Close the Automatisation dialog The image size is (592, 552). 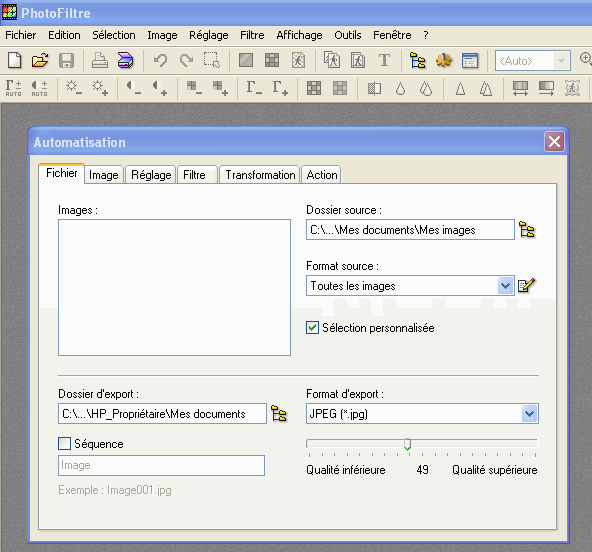(x=554, y=142)
